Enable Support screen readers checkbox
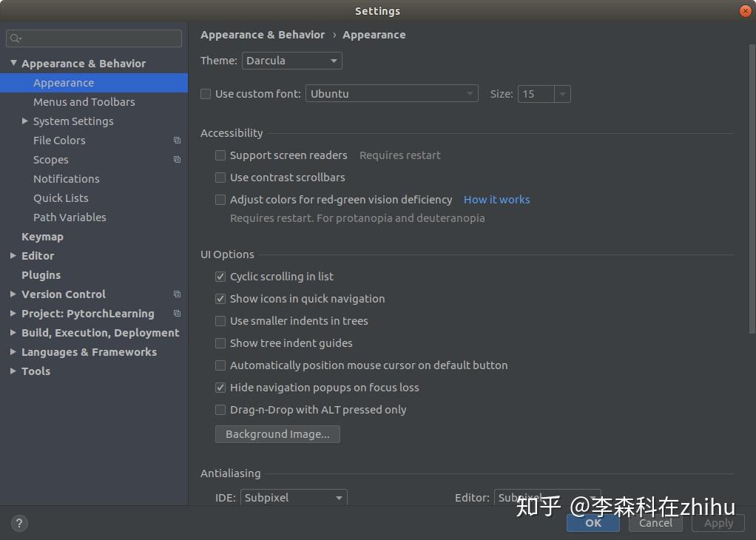This screenshot has width=756, height=540. [x=220, y=155]
